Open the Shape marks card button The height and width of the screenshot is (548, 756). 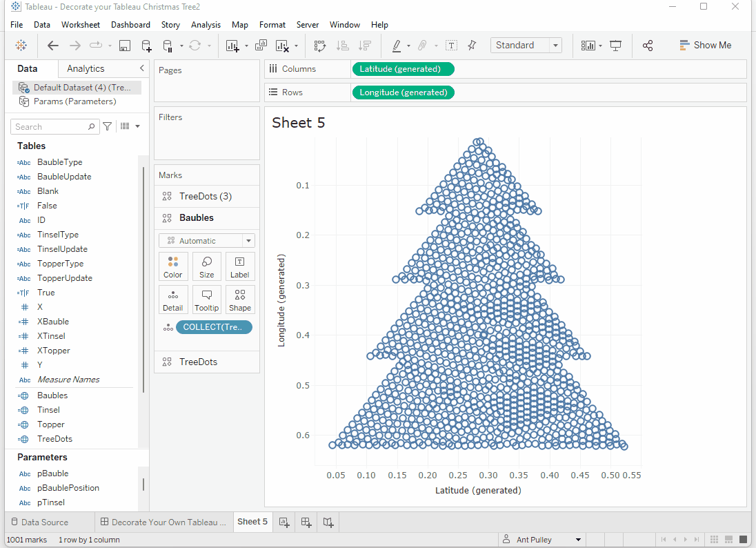pyautogui.click(x=240, y=300)
